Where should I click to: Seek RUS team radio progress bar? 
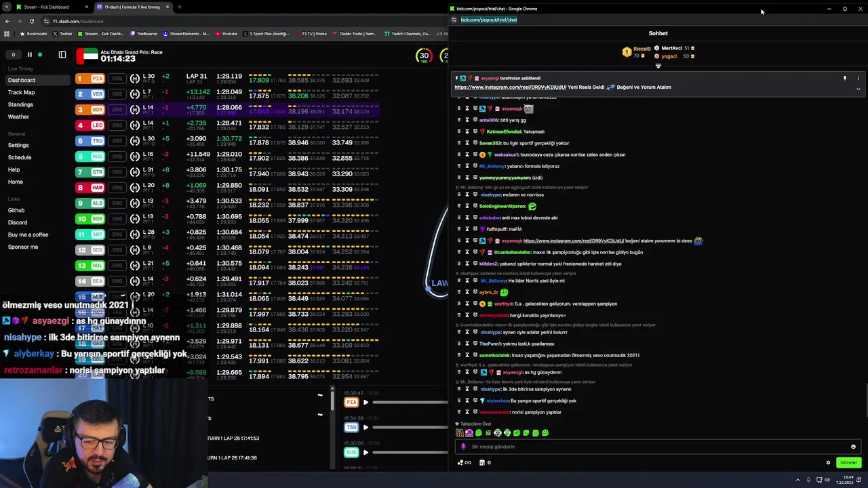[x=410, y=452]
